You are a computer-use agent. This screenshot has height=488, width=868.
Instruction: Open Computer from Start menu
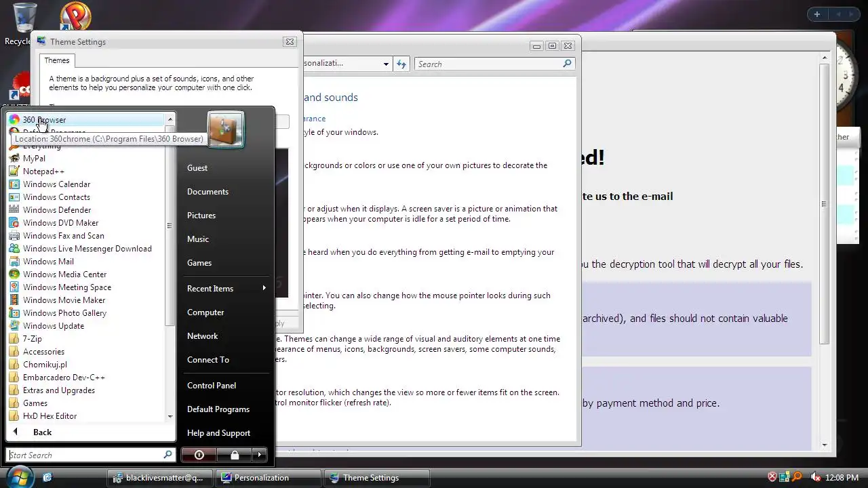tap(205, 312)
